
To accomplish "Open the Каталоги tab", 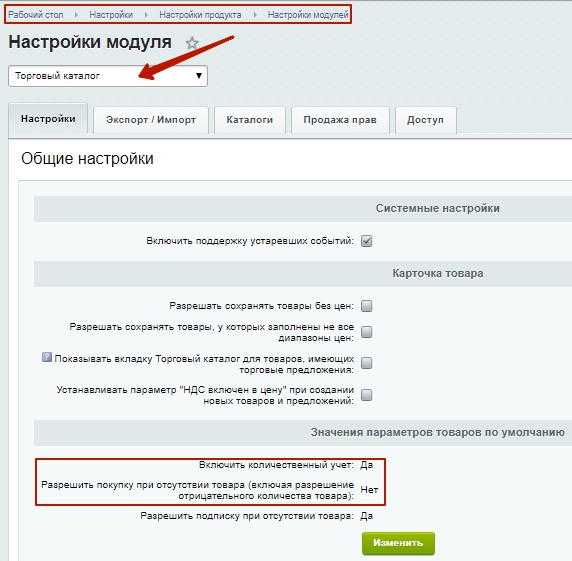I will click(250, 120).
